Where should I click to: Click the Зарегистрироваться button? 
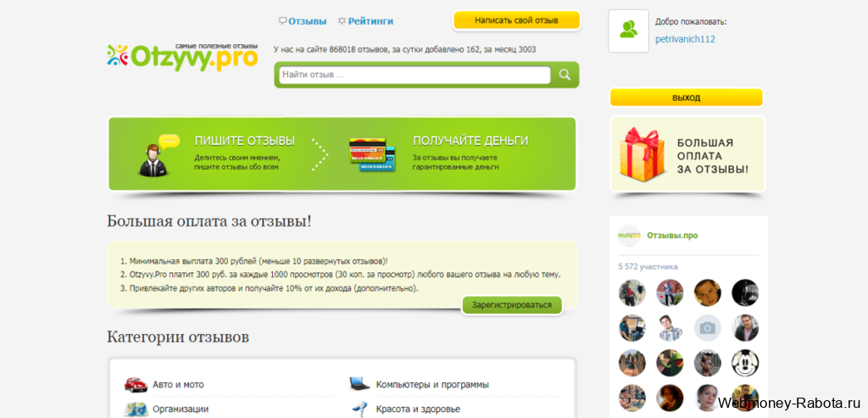click(x=511, y=305)
